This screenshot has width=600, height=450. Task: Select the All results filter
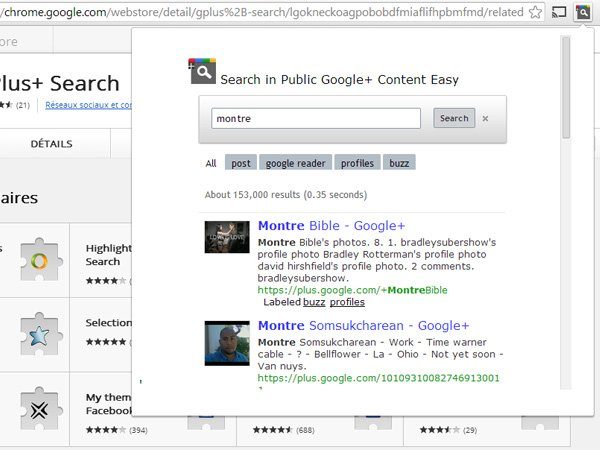(x=211, y=163)
